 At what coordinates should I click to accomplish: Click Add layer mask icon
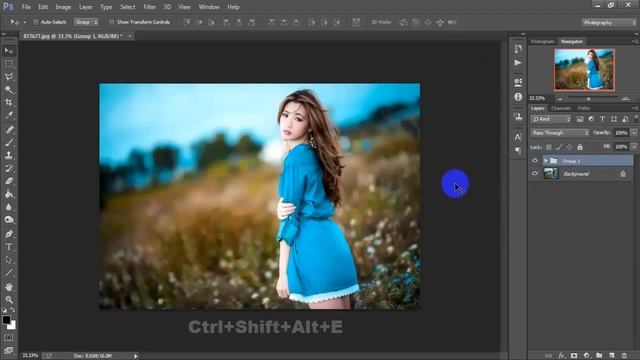click(574, 356)
